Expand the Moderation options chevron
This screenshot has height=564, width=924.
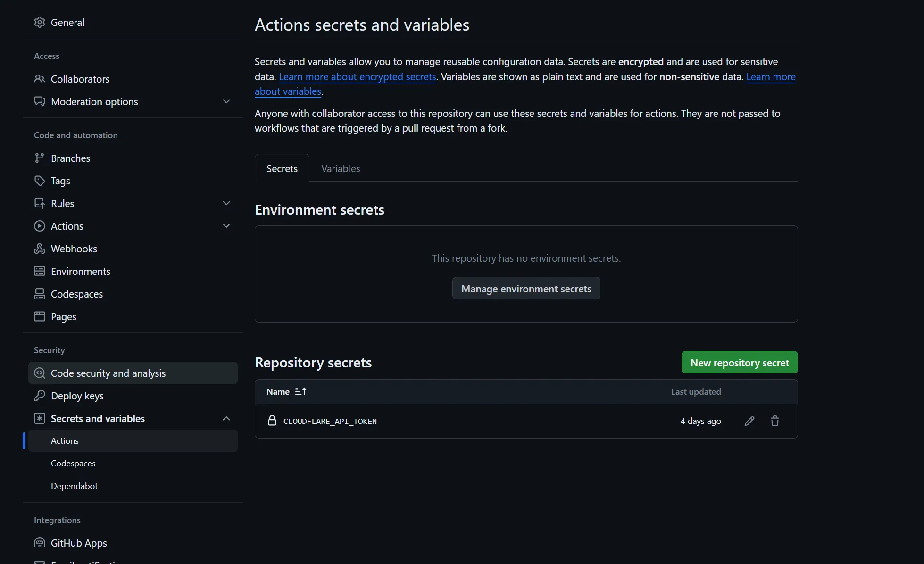[226, 101]
